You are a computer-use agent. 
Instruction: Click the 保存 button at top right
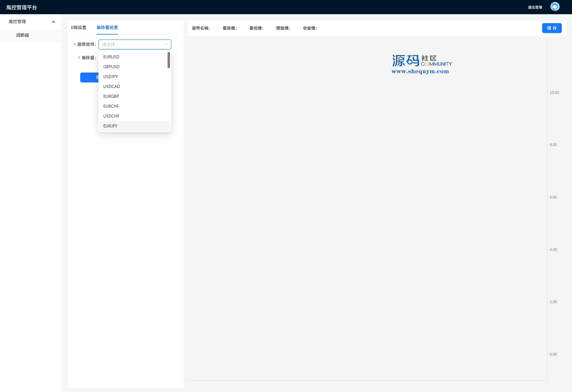552,28
